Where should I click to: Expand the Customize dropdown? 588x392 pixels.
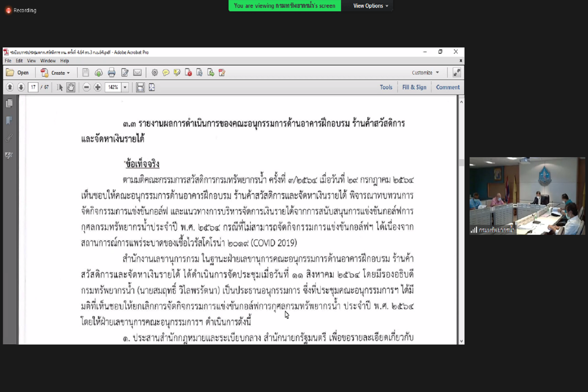pos(425,73)
